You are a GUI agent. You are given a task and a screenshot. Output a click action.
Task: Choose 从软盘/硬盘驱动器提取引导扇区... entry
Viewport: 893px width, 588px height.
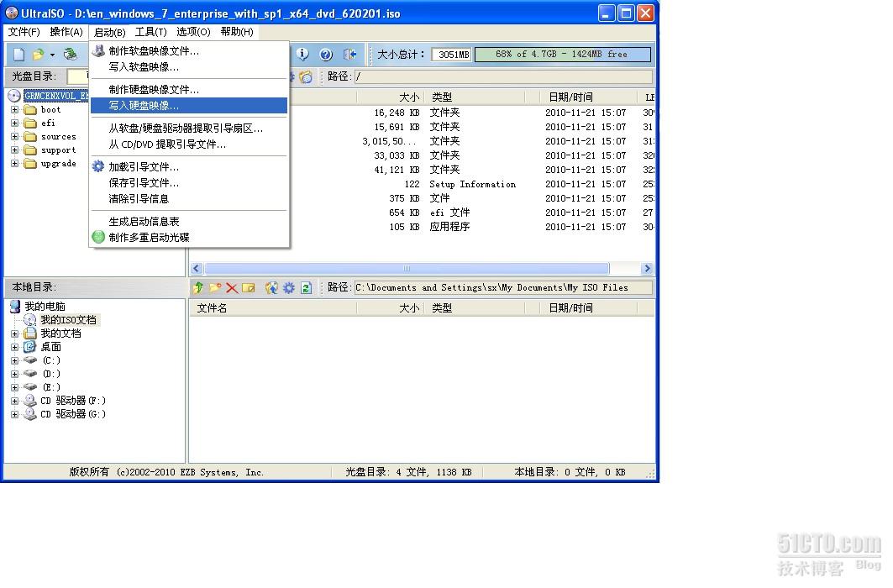pyautogui.click(x=189, y=129)
